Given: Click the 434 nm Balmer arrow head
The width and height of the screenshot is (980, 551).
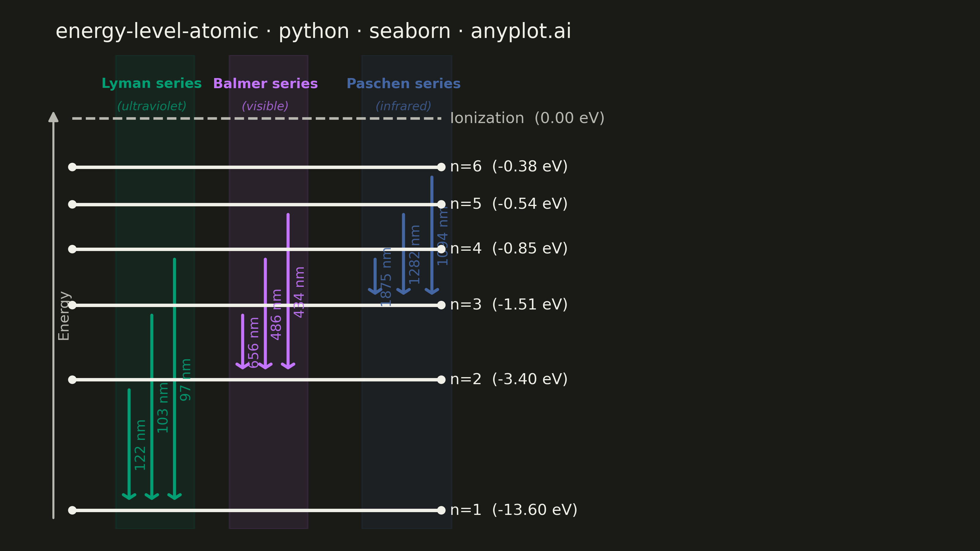Looking at the screenshot, I should point(288,365).
